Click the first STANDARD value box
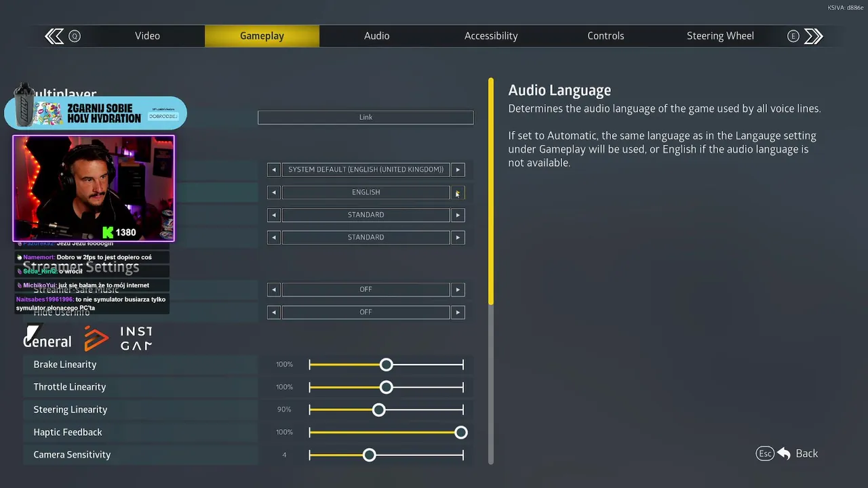The image size is (868, 488). pyautogui.click(x=366, y=215)
